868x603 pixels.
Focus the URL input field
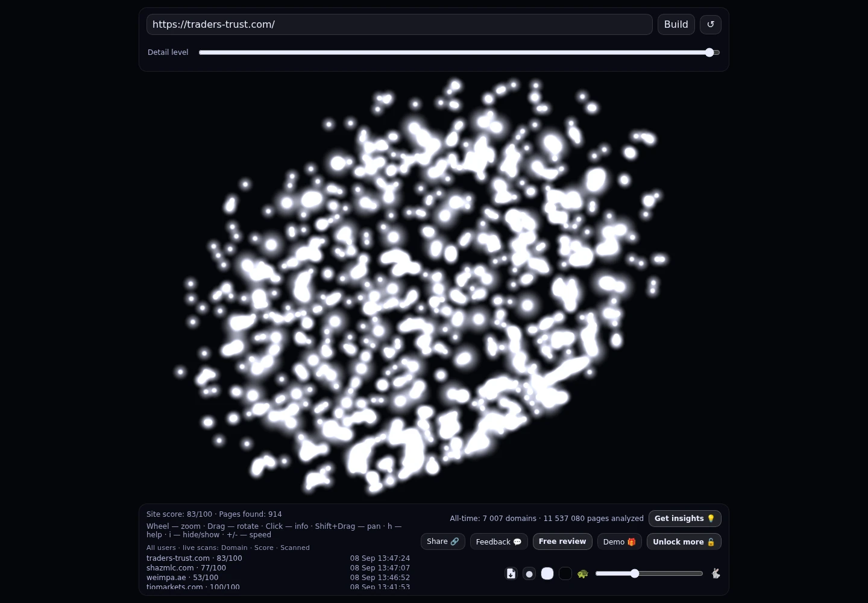400,25
